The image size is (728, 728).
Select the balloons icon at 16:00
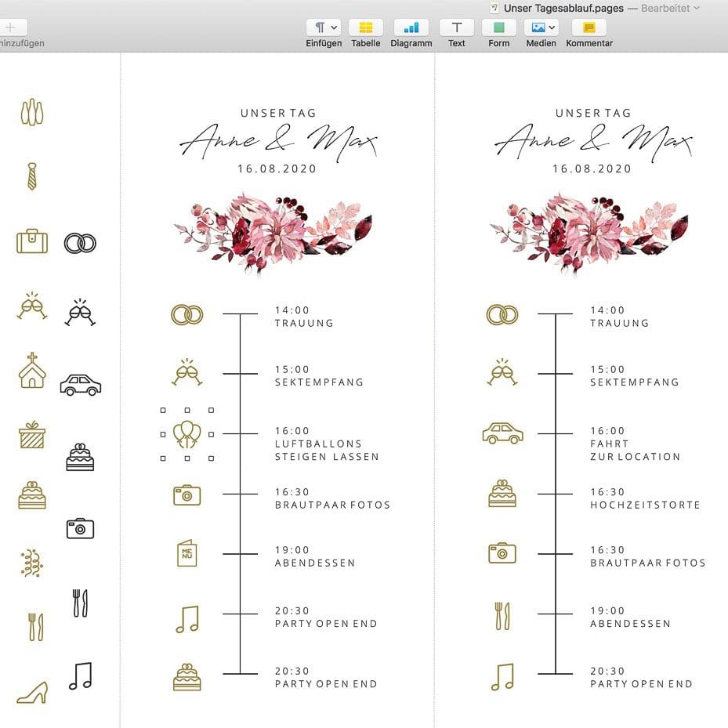point(187,434)
